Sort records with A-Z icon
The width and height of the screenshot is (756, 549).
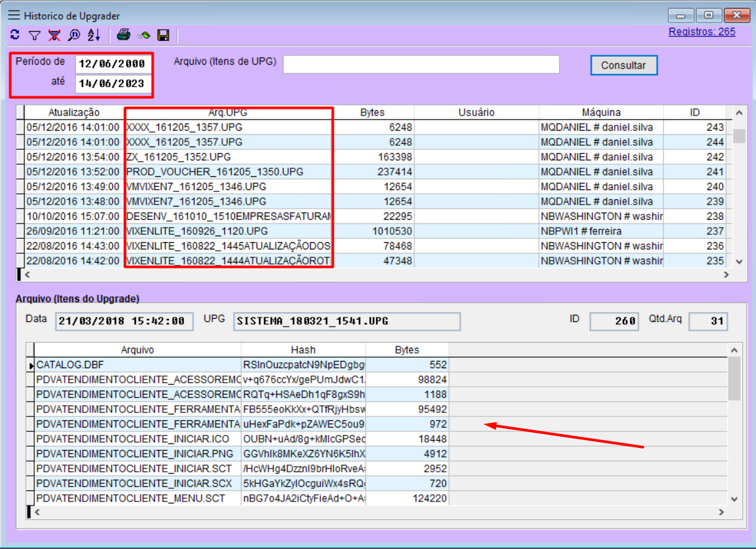pyautogui.click(x=94, y=35)
